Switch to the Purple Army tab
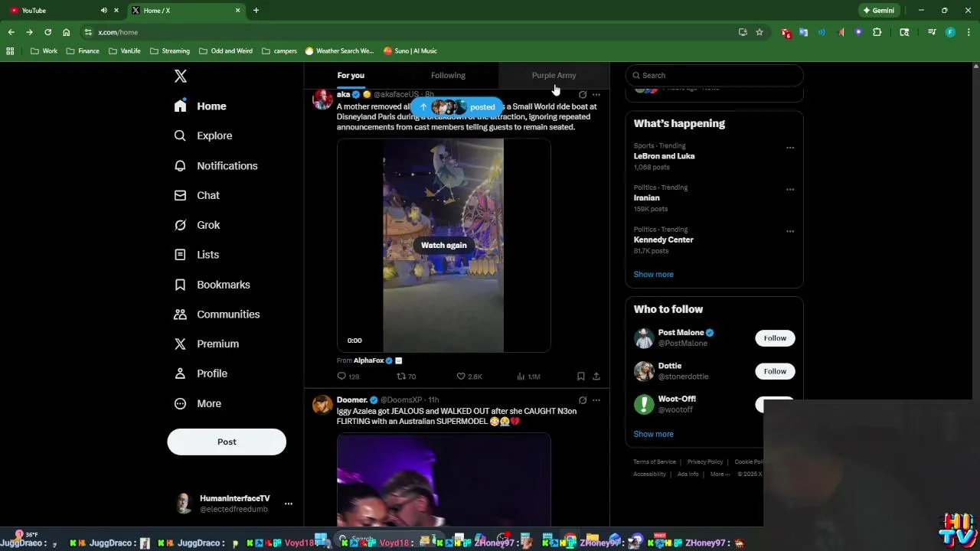This screenshot has width=980, height=551. click(x=554, y=75)
